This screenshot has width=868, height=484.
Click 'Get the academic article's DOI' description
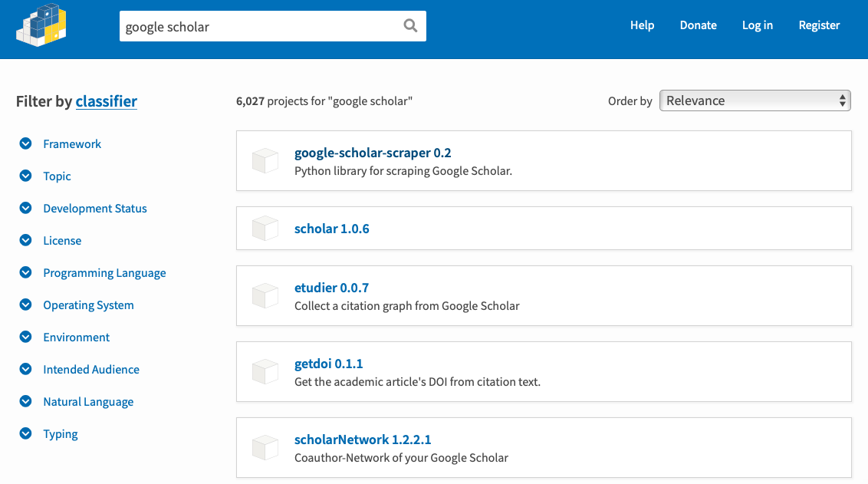pyautogui.click(x=417, y=381)
